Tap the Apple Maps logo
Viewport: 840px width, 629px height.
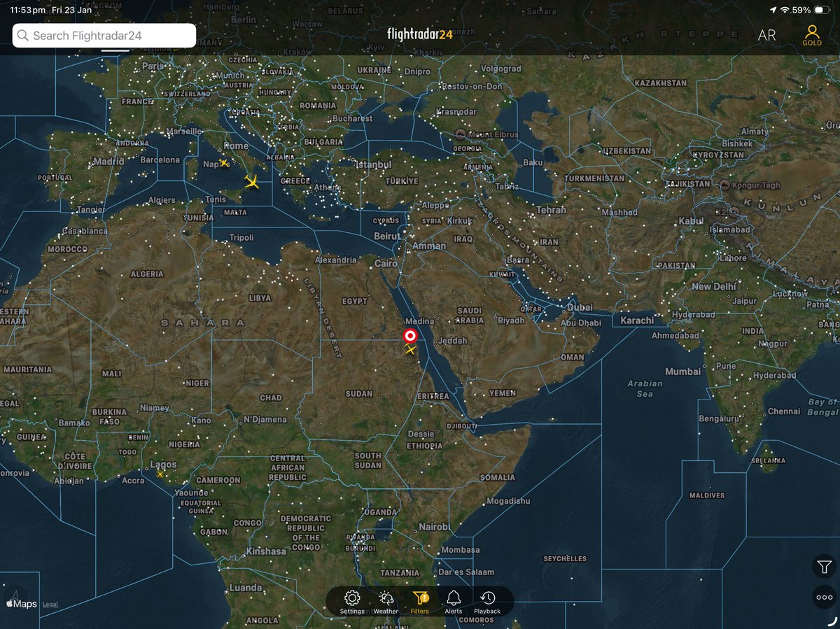(x=21, y=604)
